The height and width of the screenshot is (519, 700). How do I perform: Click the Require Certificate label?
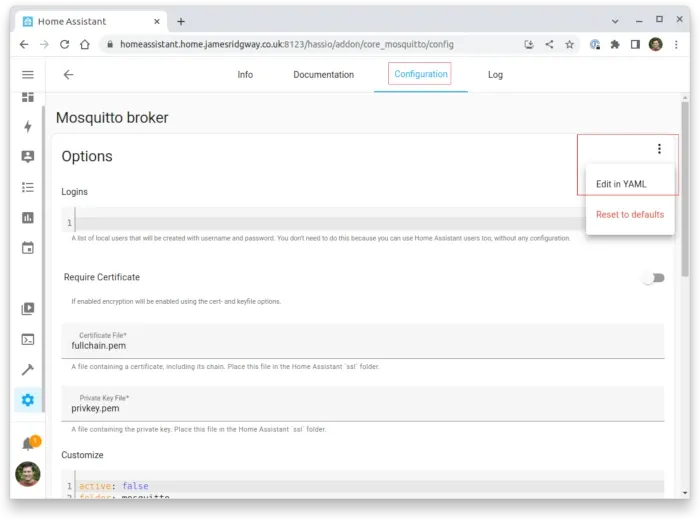[x=102, y=277]
